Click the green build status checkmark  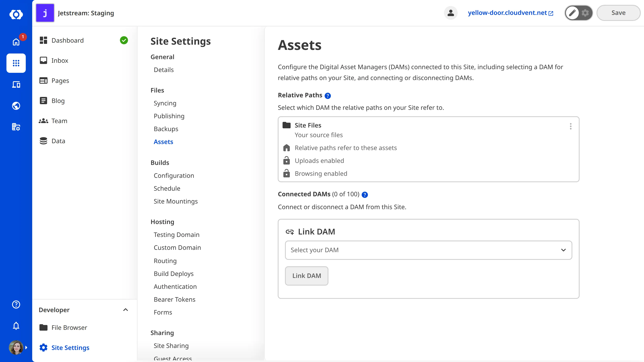tap(124, 40)
